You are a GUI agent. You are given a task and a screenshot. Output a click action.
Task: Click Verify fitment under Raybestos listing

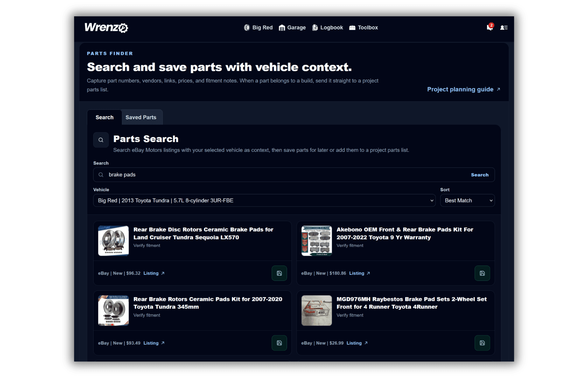click(350, 315)
